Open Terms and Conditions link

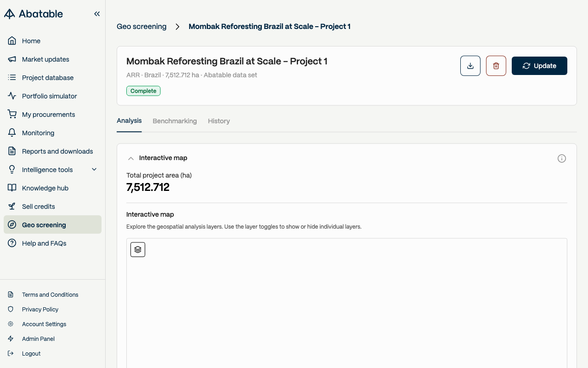(x=50, y=295)
